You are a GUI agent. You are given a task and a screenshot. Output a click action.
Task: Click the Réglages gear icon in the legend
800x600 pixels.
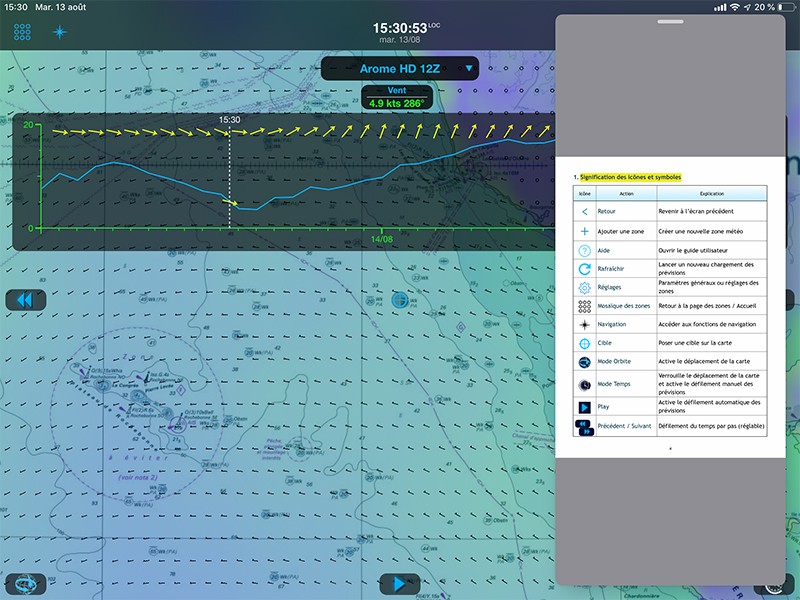pyautogui.click(x=585, y=287)
